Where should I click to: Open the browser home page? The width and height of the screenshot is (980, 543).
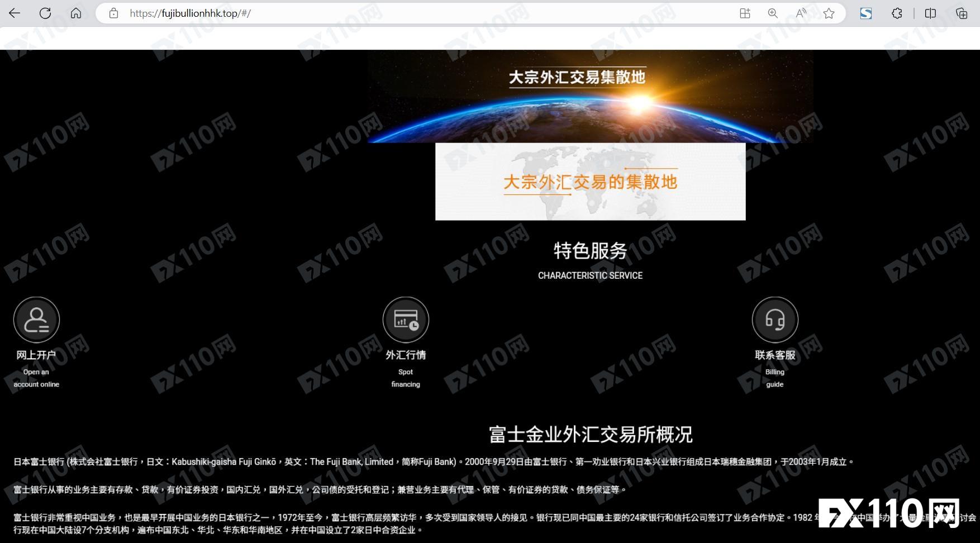tap(76, 13)
